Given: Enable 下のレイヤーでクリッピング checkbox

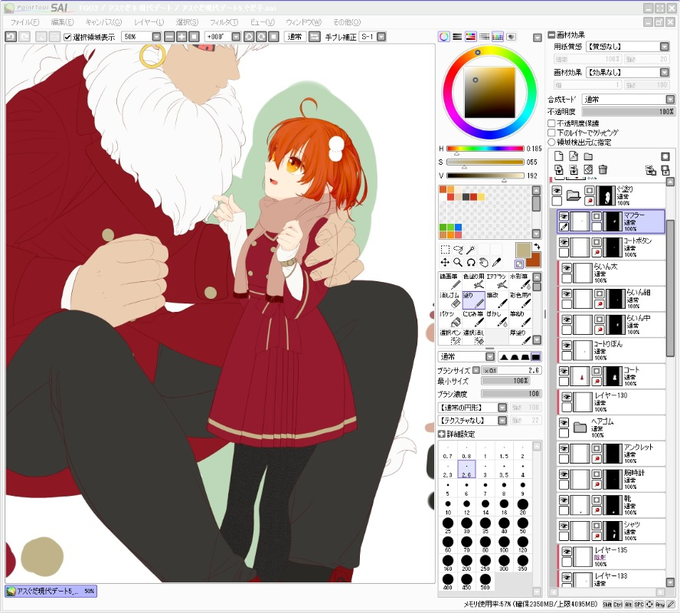Looking at the screenshot, I should coord(552,133).
